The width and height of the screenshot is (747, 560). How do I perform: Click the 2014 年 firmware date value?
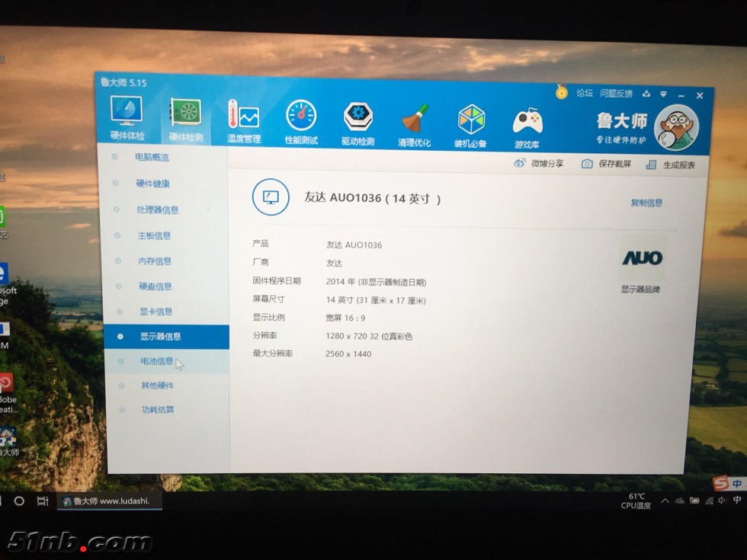pos(376,282)
